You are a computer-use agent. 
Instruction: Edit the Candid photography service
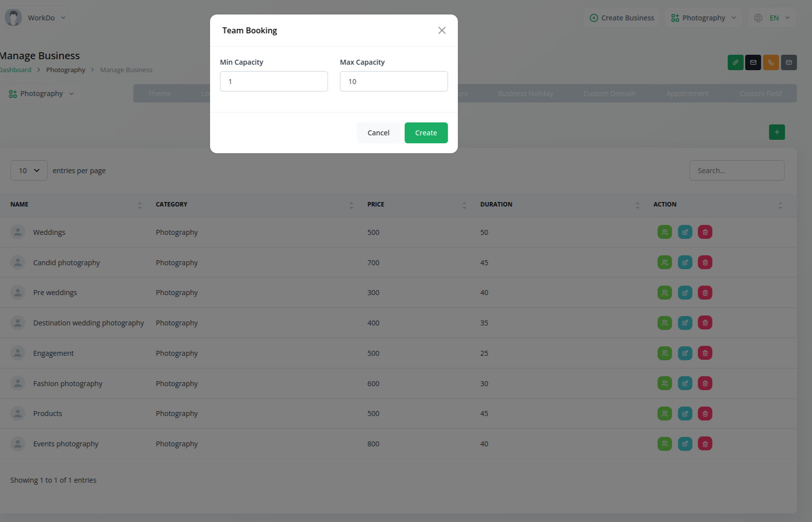click(x=685, y=262)
